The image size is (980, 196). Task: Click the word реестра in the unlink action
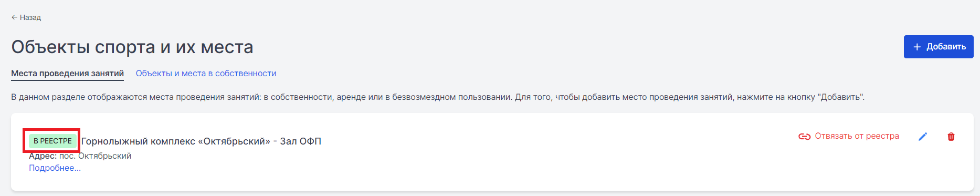click(x=882, y=136)
